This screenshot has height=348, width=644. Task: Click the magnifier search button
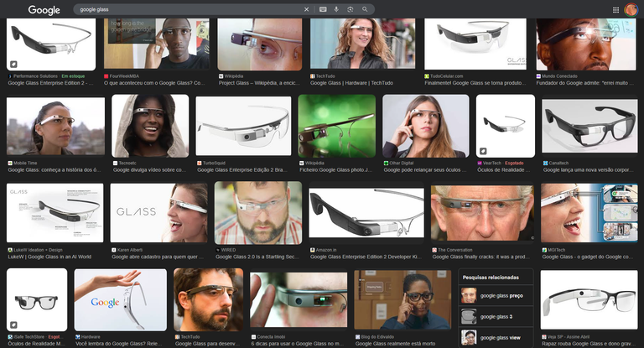[365, 9]
